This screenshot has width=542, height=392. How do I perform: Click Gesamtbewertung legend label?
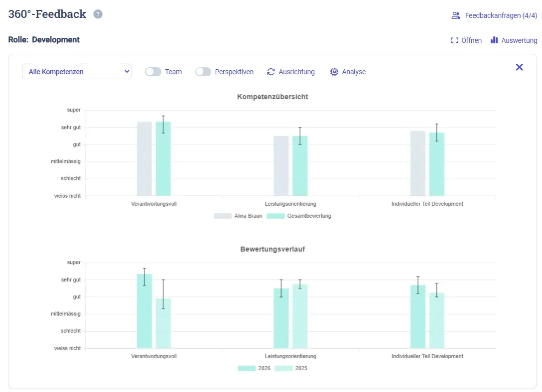309,216
